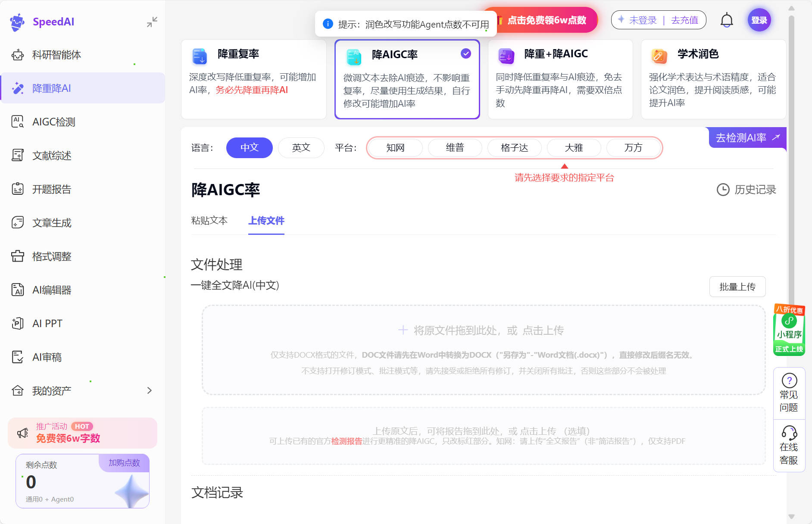Expand 我的资产 with the chevron arrow
812x524 pixels.
(150, 390)
